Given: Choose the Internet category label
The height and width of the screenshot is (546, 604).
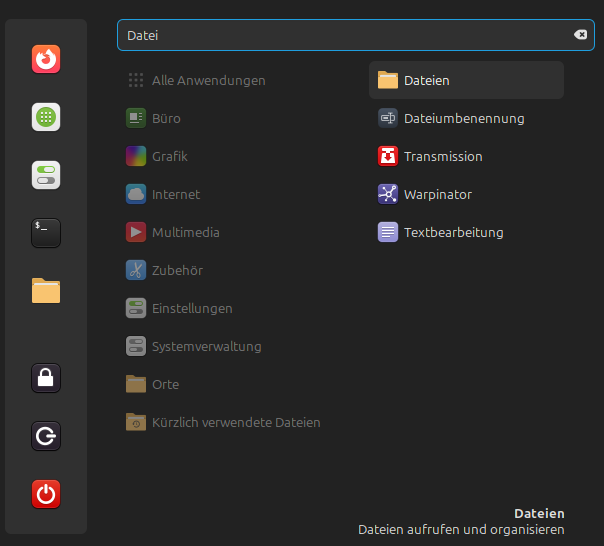Looking at the screenshot, I should 176,194.
